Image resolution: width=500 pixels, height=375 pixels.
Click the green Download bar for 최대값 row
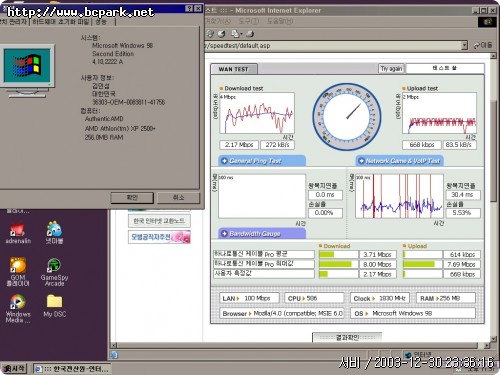pyautogui.click(x=335, y=264)
